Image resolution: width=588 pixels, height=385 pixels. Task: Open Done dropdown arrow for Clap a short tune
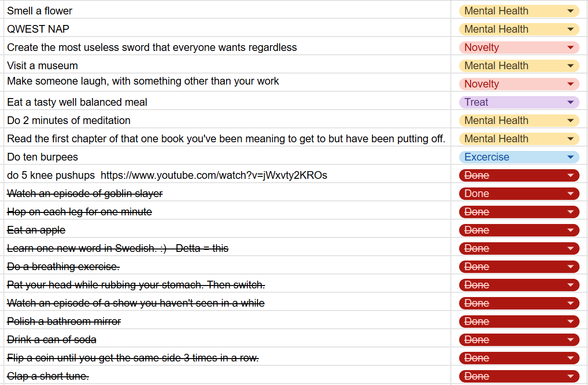coord(571,376)
